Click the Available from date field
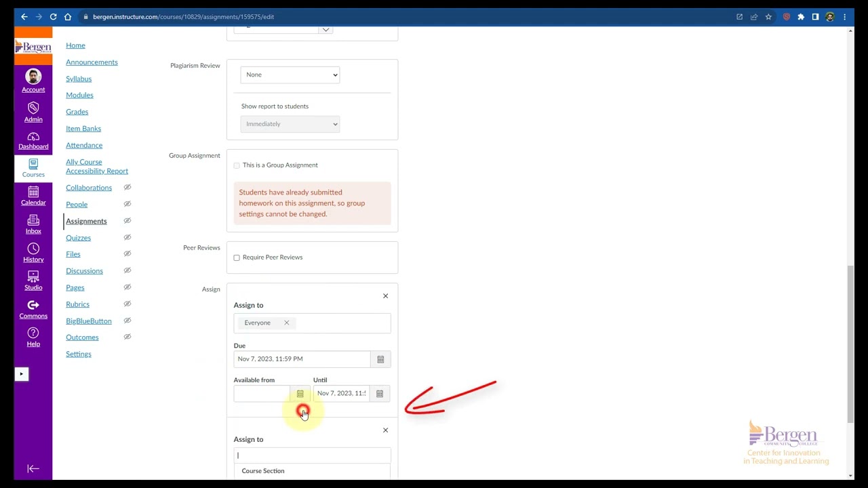This screenshot has height=488, width=868. click(263, 394)
